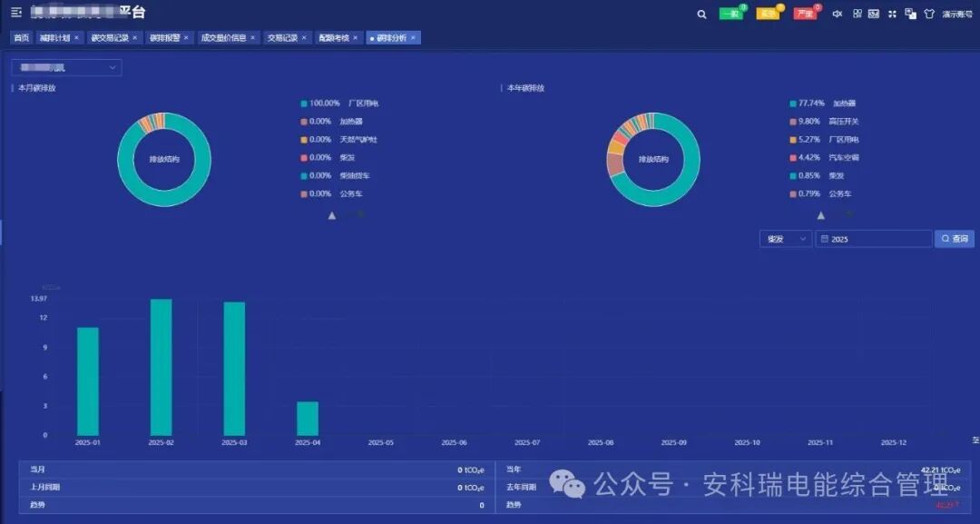Select the 2025-01 bar in the chart

(x=87, y=381)
